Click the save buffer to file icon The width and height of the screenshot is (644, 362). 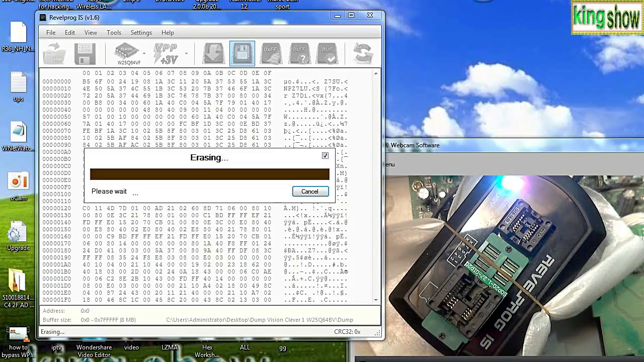coord(85,53)
